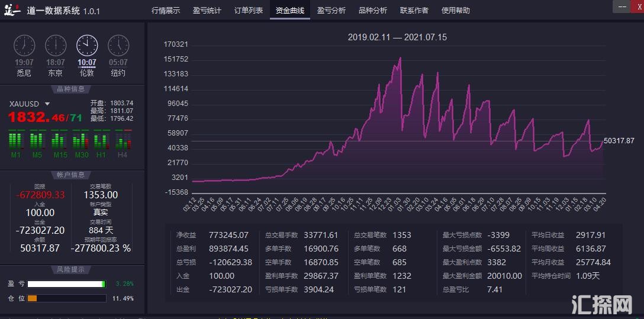644x319 pixels.
Task: Click the M5 timeframe indicator bars
Action: point(37,139)
